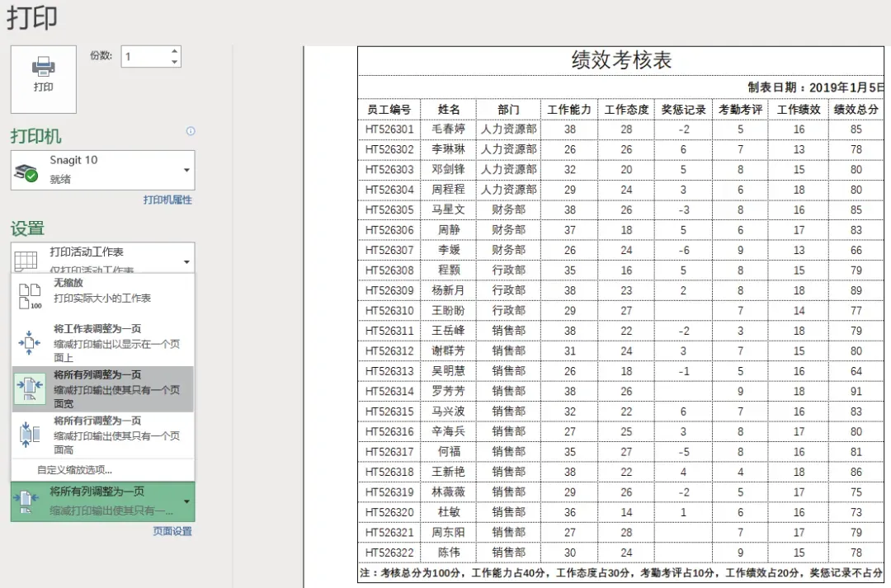Click the fit all rows icon in menu

pos(30,435)
